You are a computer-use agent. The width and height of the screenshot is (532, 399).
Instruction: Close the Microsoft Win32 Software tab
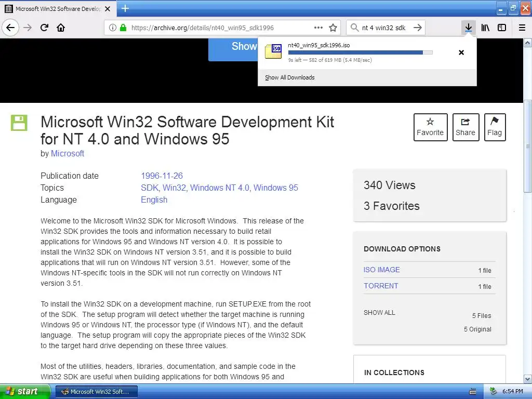pyautogui.click(x=108, y=9)
